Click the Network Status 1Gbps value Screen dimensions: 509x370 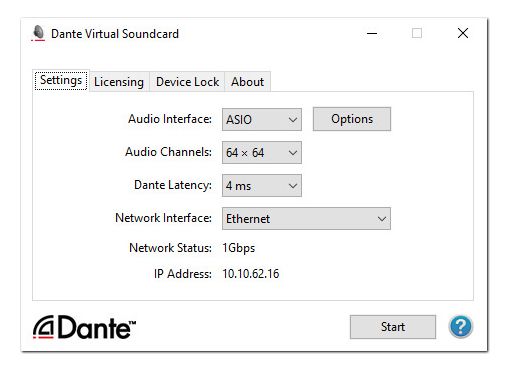pyautogui.click(x=239, y=248)
